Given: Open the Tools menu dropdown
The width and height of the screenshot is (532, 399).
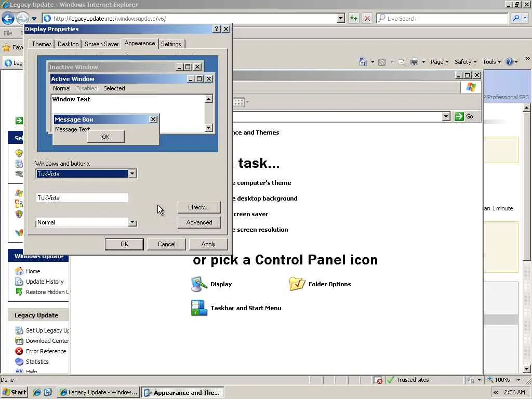Looking at the screenshot, I should tap(491, 62).
